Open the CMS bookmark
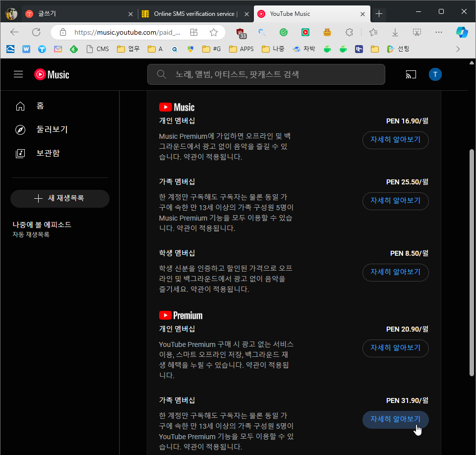Screen dimensions: 476x455 98,49
